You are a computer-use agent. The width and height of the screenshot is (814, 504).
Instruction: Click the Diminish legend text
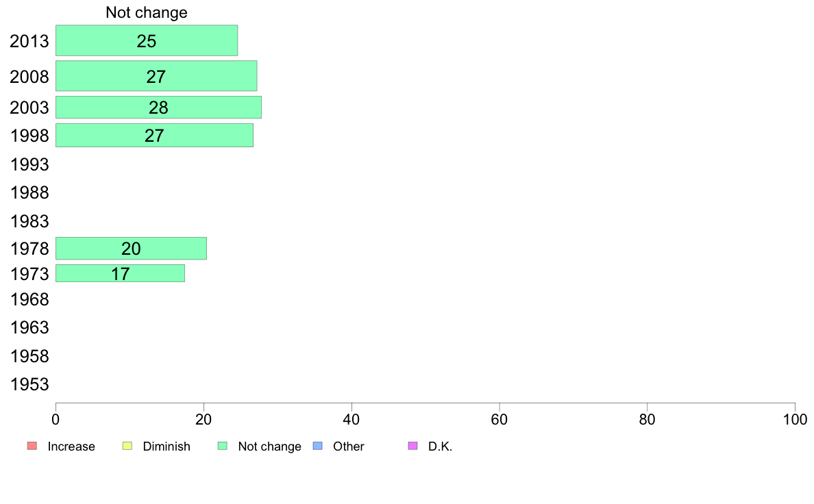tap(166, 446)
